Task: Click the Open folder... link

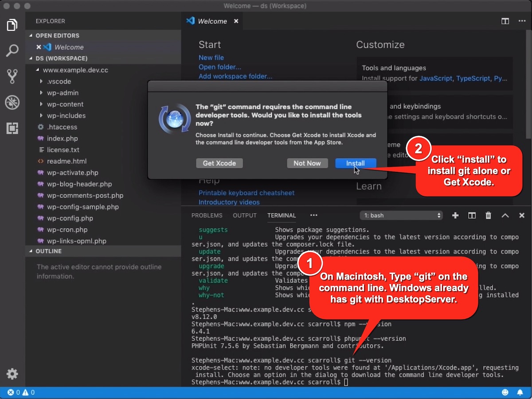Action: [220, 67]
